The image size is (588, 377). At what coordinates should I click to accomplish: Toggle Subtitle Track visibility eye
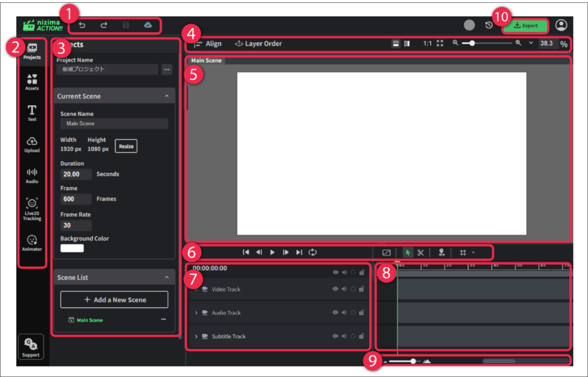[x=335, y=336]
